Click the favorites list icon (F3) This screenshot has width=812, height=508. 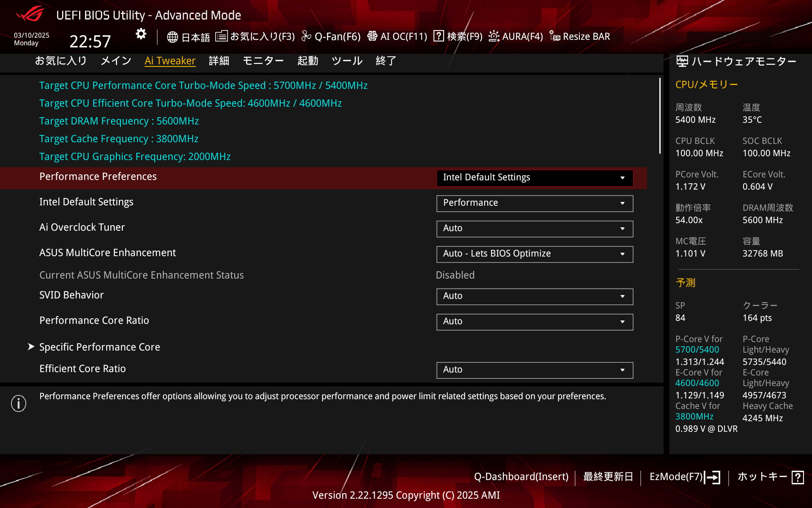click(x=222, y=36)
